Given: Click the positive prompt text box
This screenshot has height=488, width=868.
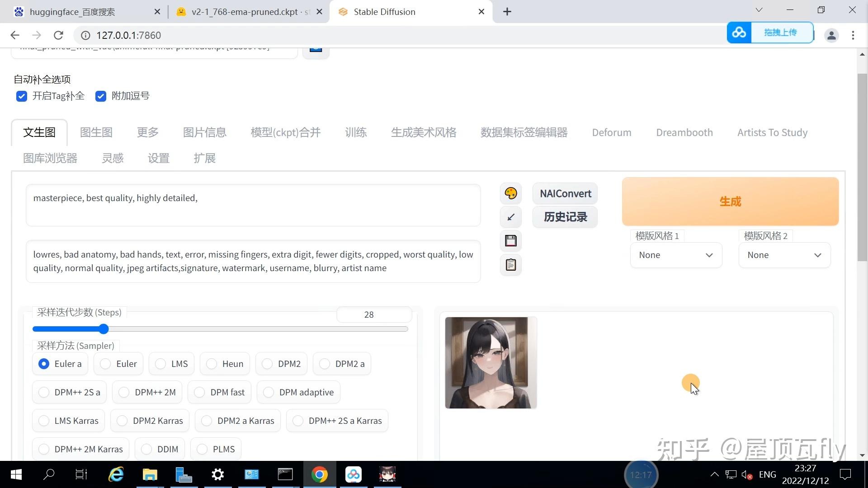Looking at the screenshot, I should point(253,205).
